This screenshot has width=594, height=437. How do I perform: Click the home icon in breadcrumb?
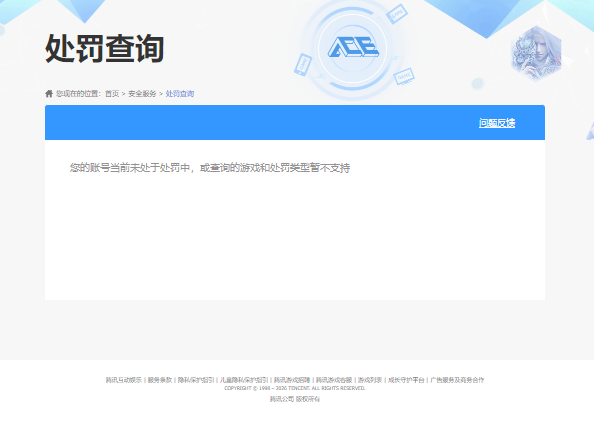click(x=49, y=94)
